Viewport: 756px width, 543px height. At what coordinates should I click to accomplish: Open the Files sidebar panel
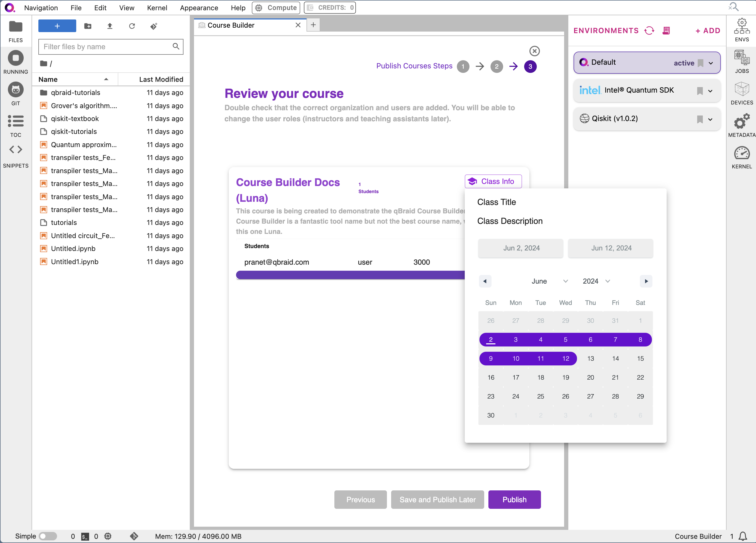tap(16, 31)
